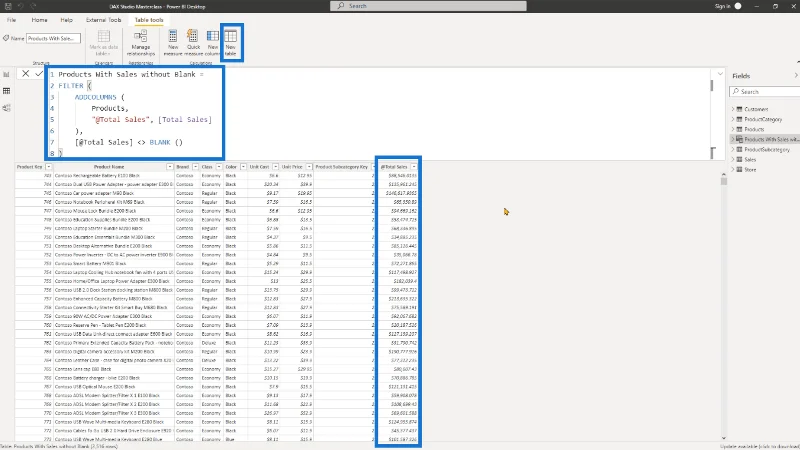Open Class column filter dropdown
The height and width of the screenshot is (450, 800).
[219, 167]
